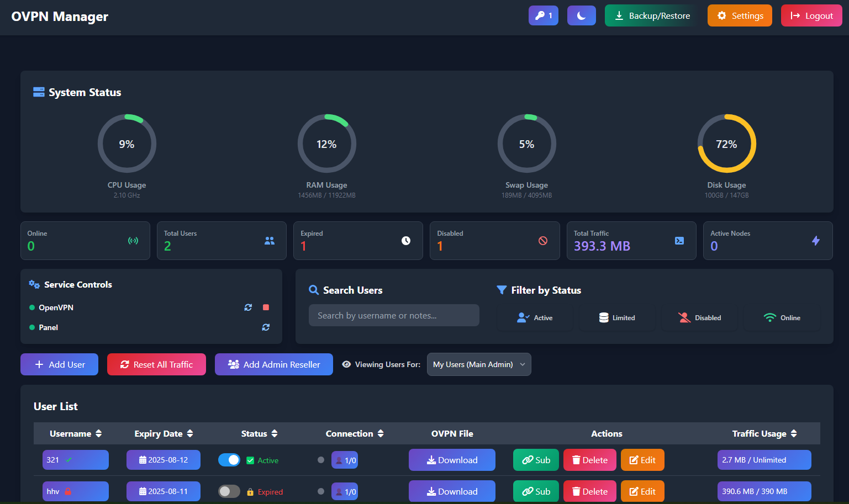Toggle dark mode with the moon icon
849x504 pixels.
pyautogui.click(x=581, y=15)
